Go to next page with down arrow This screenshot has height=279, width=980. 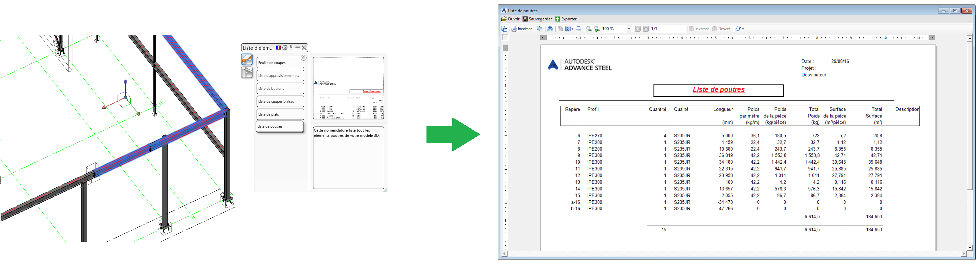646,29
